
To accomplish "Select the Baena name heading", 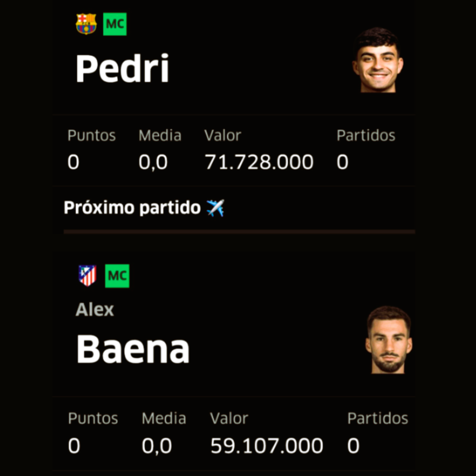I will click(133, 349).
